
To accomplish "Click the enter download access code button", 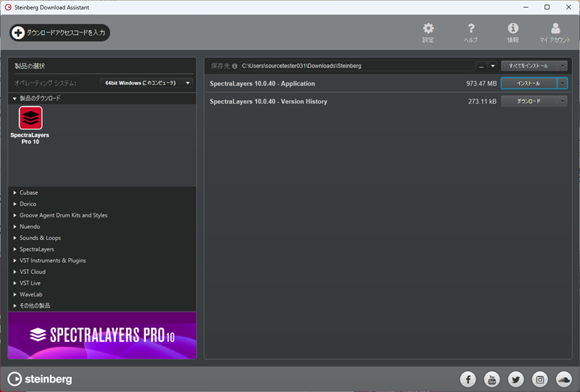I will coord(59,33).
